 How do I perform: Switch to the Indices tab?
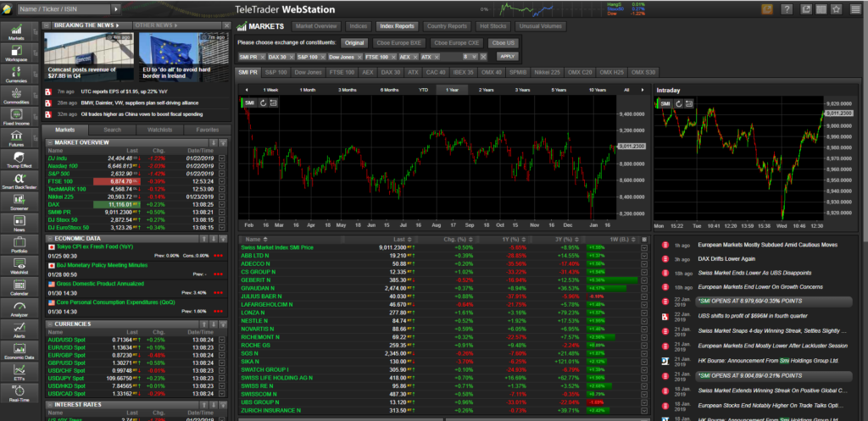(359, 26)
